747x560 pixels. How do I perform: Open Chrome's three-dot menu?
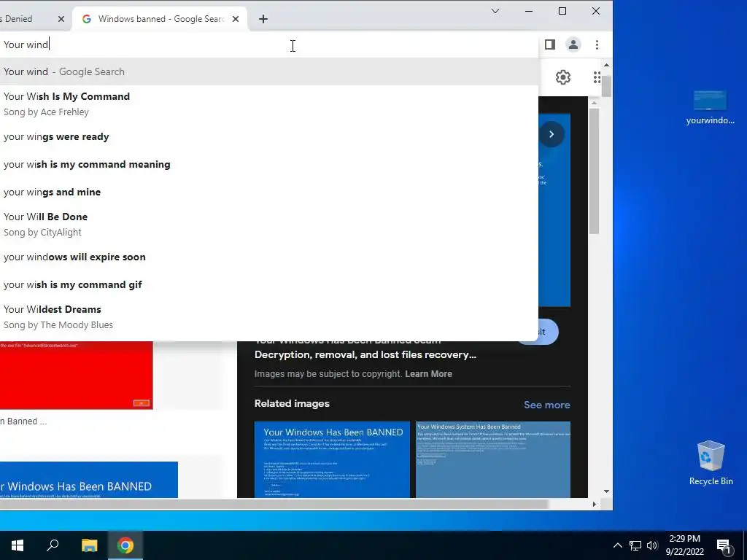[x=597, y=44]
